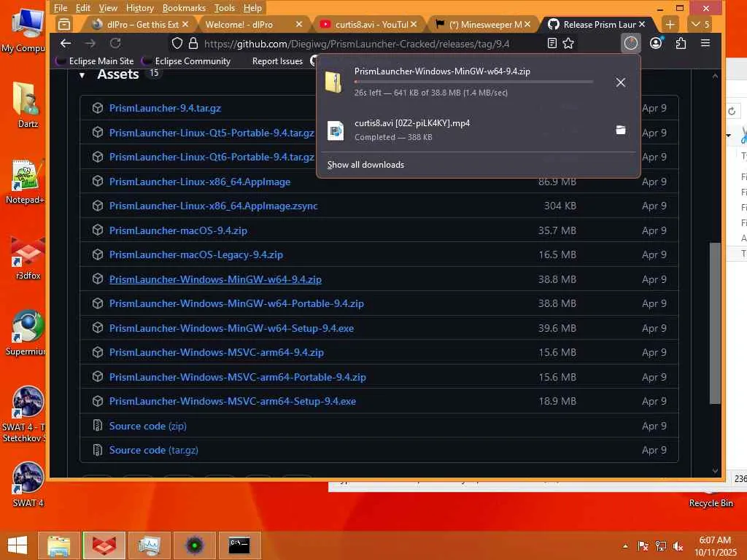Image resolution: width=747 pixels, height=560 pixels.
Task: Click the r3dfox browser taskbar icon
Action: 104,545
